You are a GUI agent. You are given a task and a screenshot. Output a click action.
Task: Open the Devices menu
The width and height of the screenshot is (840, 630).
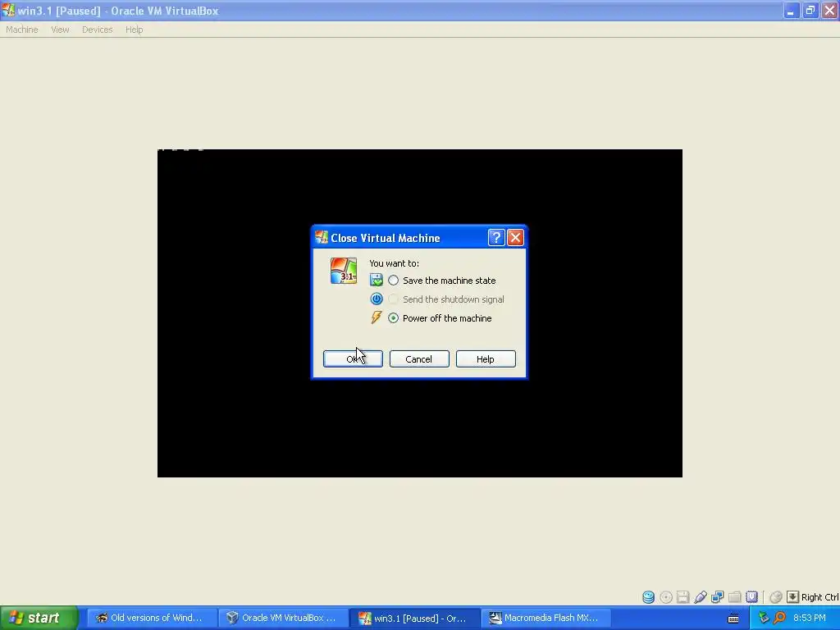click(x=97, y=30)
